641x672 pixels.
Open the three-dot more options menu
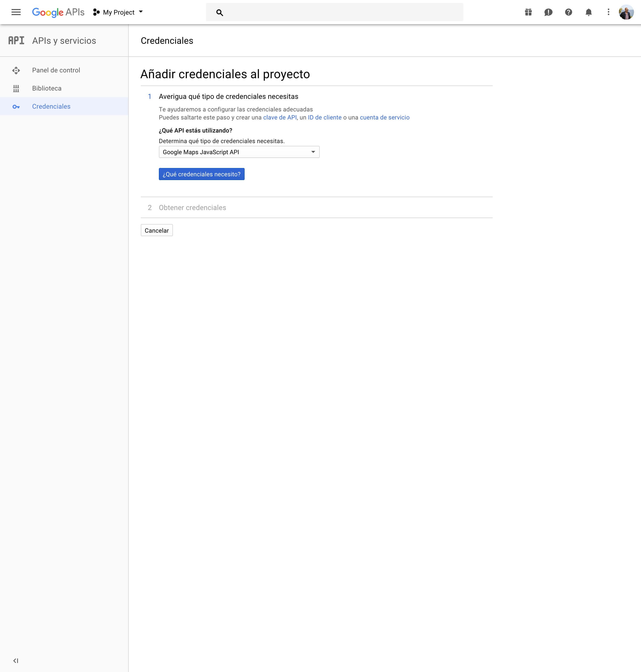[x=608, y=12]
